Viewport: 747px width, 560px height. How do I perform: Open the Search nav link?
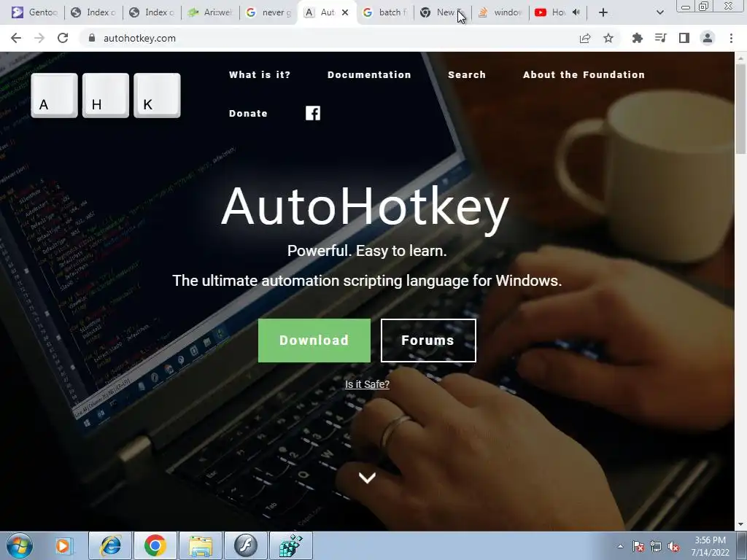click(467, 75)
